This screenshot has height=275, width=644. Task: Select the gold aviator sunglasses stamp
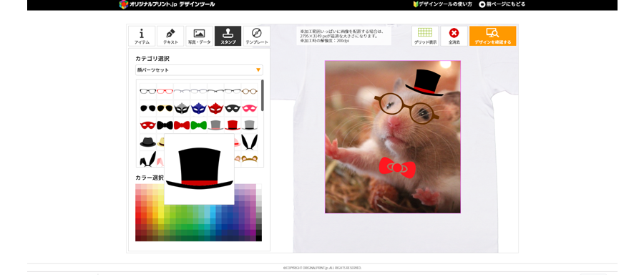(165, 108)
